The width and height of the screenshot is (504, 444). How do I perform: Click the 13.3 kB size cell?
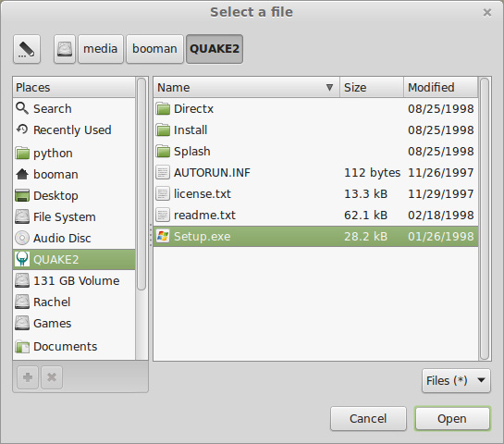point(366,193)
